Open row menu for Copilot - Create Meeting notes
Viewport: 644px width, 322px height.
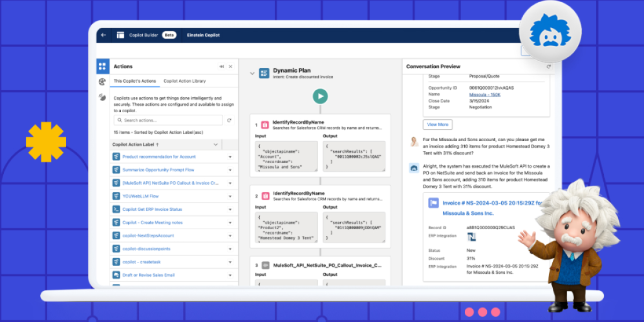click(230, 223)
